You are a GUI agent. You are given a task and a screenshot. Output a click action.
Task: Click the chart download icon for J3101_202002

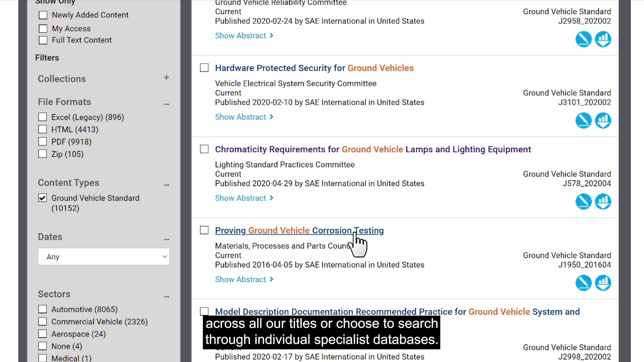(x=603, y=120)
